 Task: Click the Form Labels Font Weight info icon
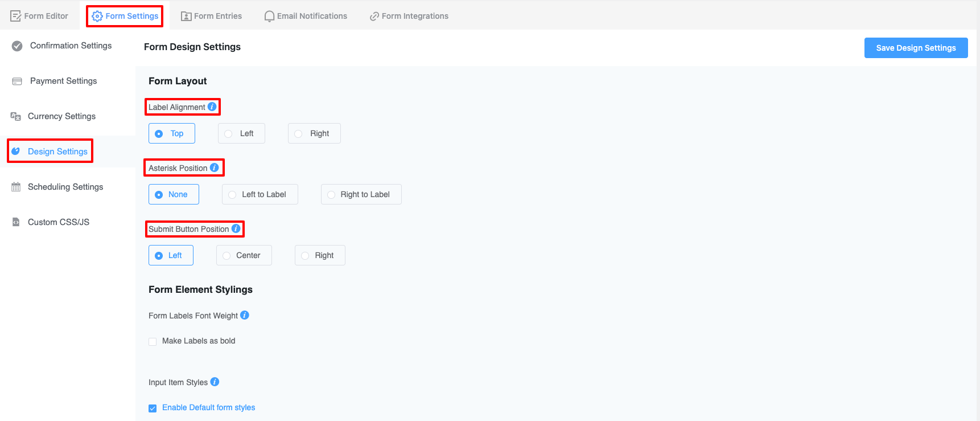point(245,315)
